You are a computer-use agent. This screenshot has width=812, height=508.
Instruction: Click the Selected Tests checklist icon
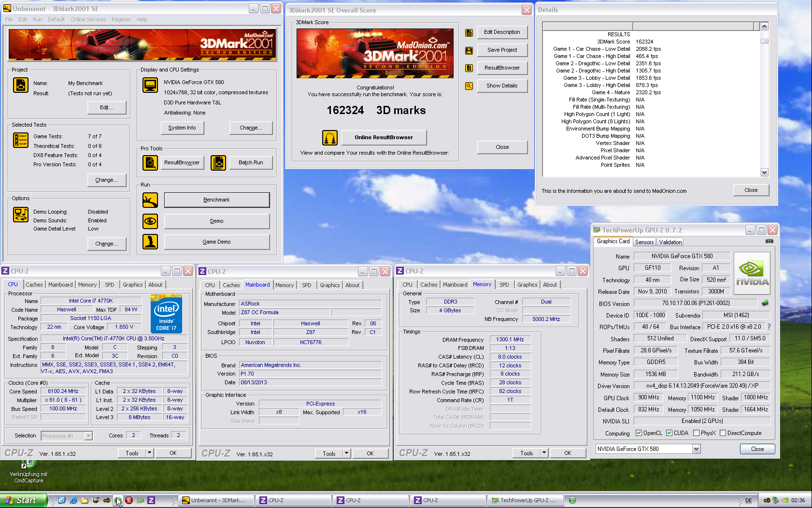click(20, 140)
